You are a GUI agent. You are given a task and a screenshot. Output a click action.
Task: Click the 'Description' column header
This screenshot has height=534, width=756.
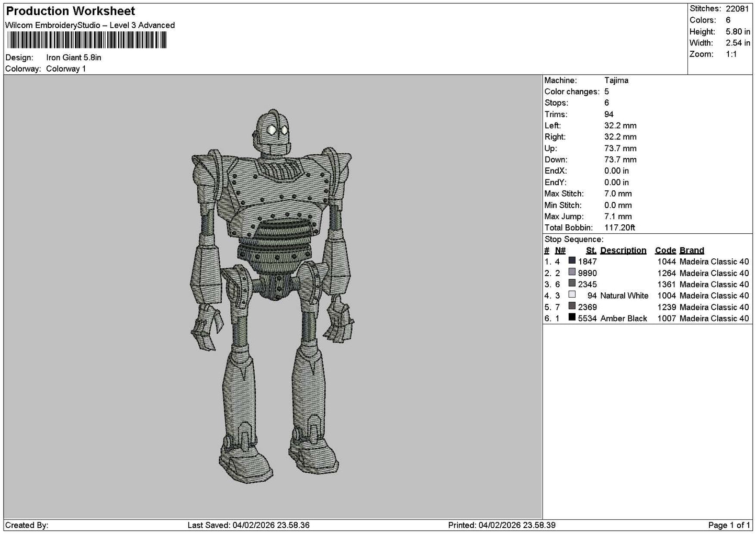coord(623,251)
